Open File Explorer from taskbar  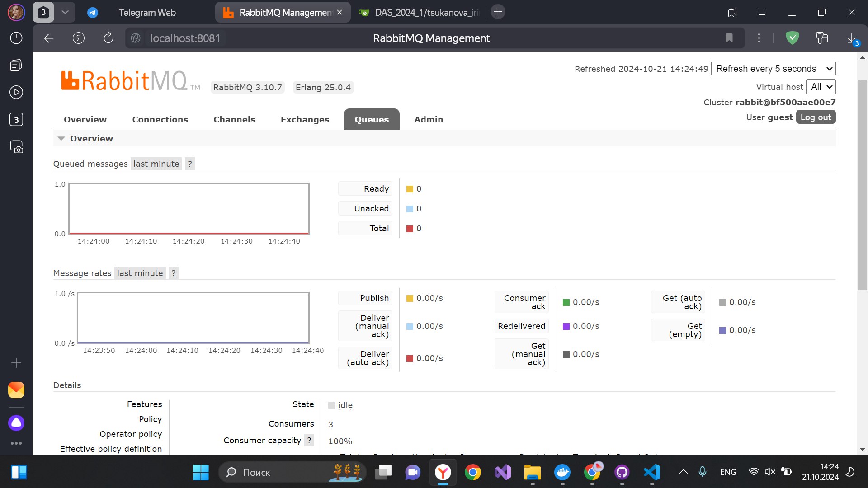point(533,472)
